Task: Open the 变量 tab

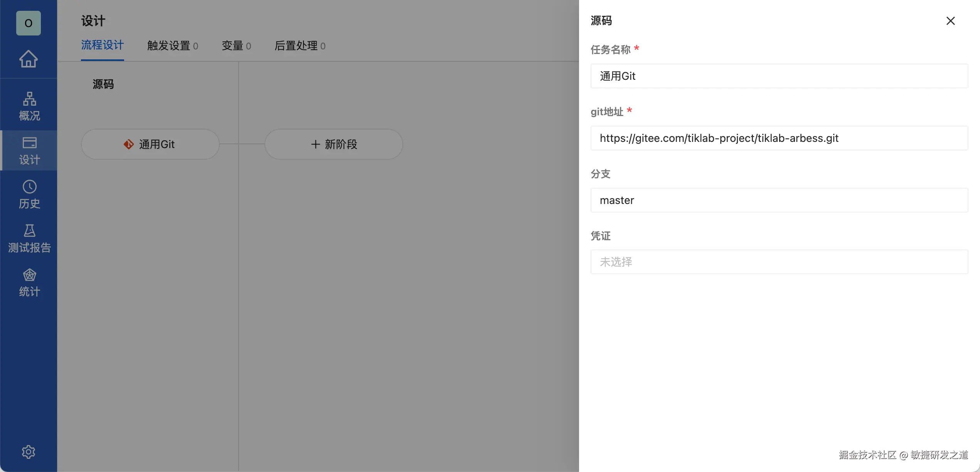Action: point(236,46)
